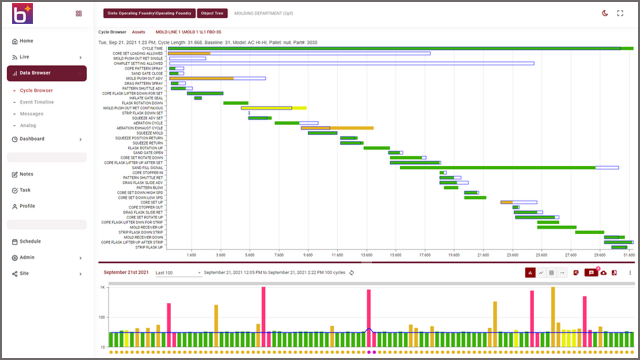Click the report icon beside the view toggles
Viewport: 640px width, 360px height.
click(576, 273)
